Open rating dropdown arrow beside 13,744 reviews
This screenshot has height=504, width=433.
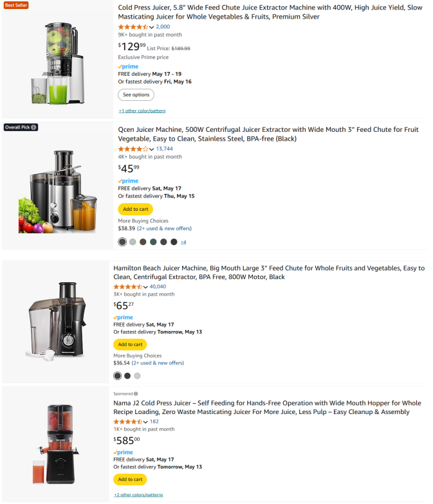click(152, 149)
